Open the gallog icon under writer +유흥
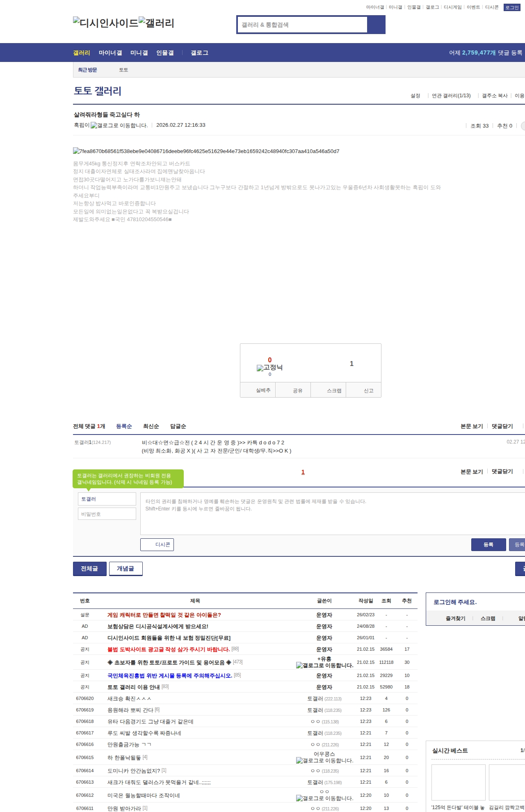 (x=325, y=666)
